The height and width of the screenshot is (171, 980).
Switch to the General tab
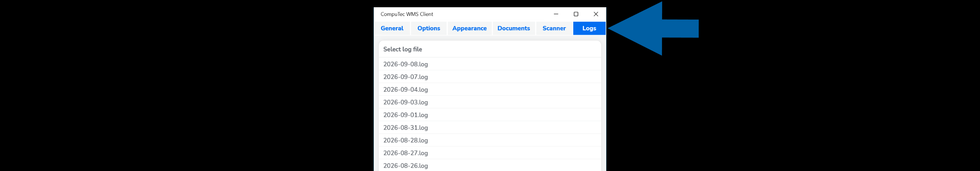(392, 28)
